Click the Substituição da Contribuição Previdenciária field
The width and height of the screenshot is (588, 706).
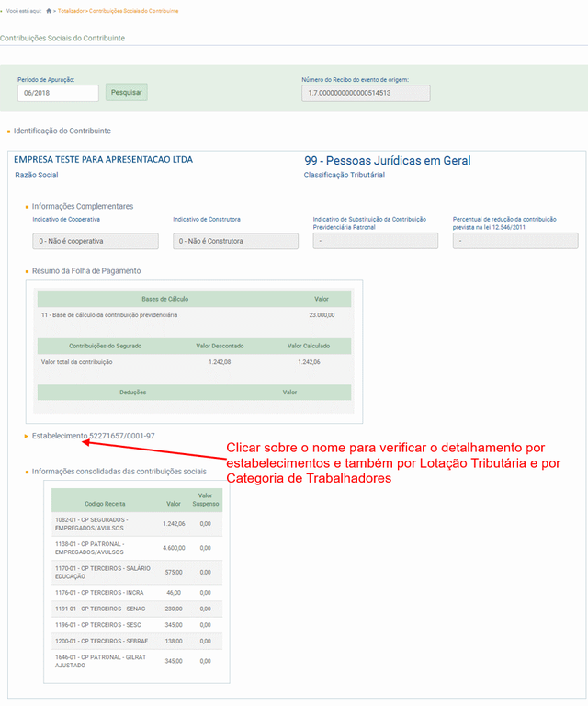(376, 241)
